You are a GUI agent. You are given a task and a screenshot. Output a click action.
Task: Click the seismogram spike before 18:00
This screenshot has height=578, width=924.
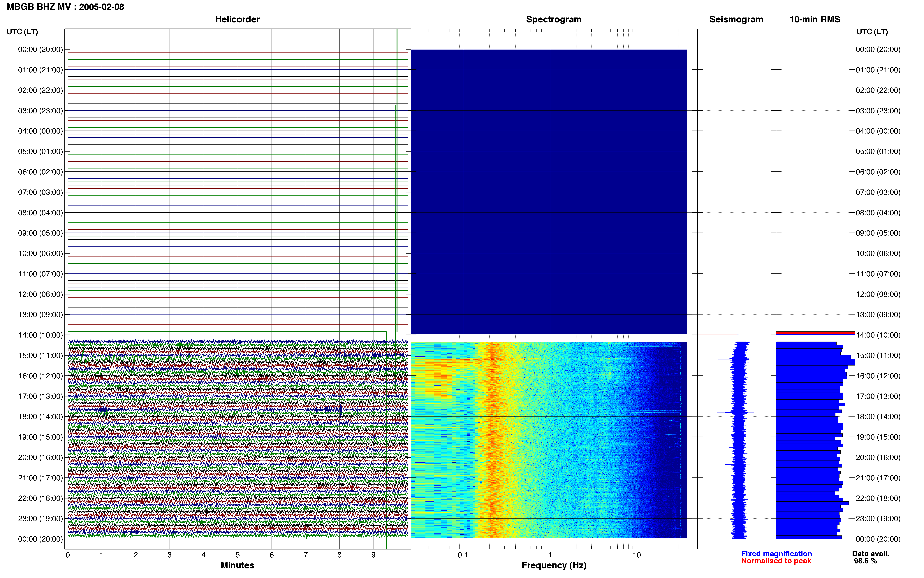[x=736, y=412]
